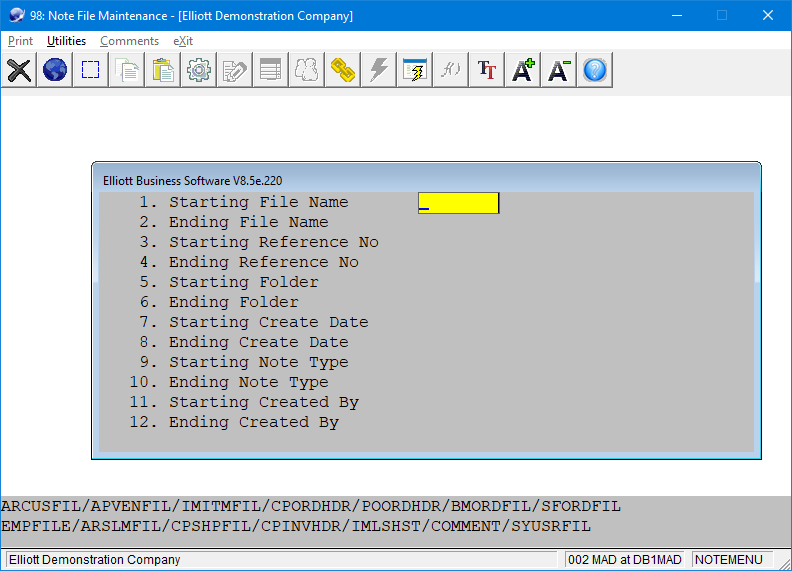Open the Print menu
The image size is (792, 571).
coord(20,41)
